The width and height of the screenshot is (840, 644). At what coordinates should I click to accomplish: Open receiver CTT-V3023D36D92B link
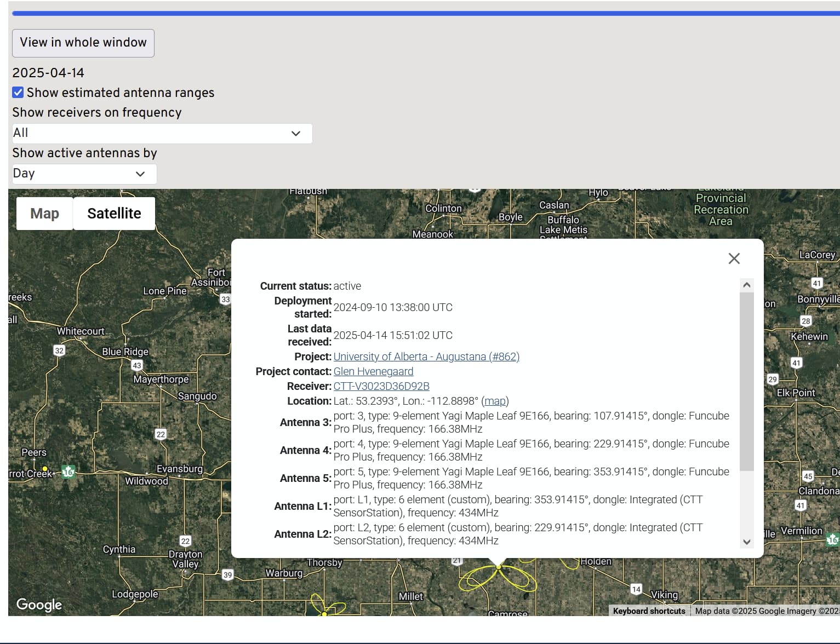(x=381, y=386)
